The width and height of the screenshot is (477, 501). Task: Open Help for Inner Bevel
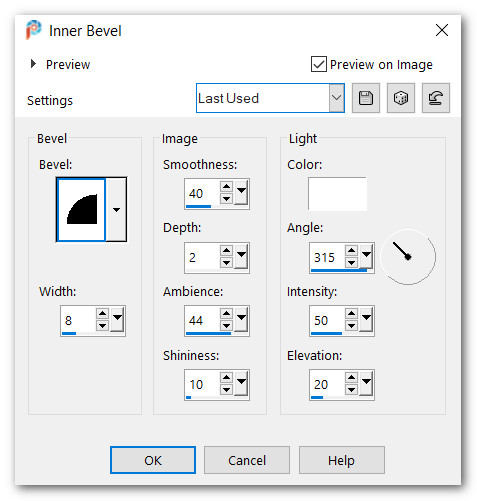[342, 460]
